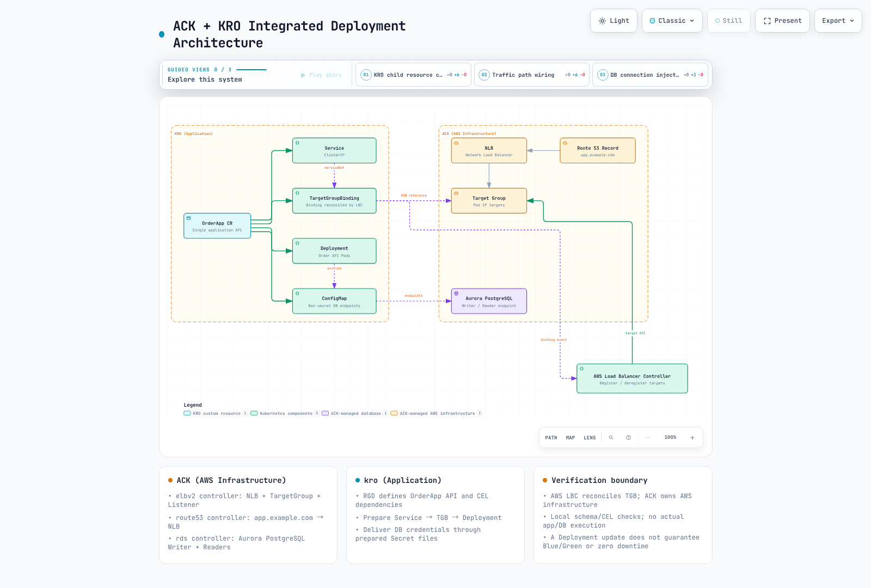Select the Deployment Order API Pods node
Screen dimensions: 871x588
(x=334, y=251)
